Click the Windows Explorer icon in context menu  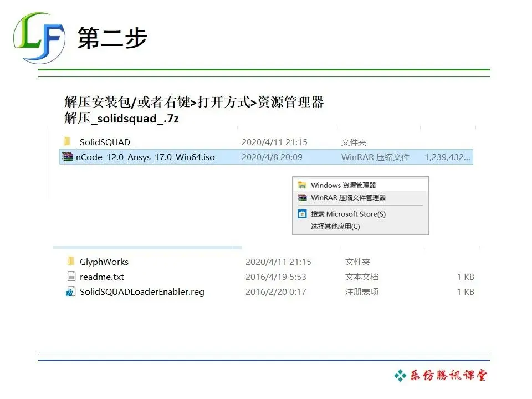click(302, 185)
